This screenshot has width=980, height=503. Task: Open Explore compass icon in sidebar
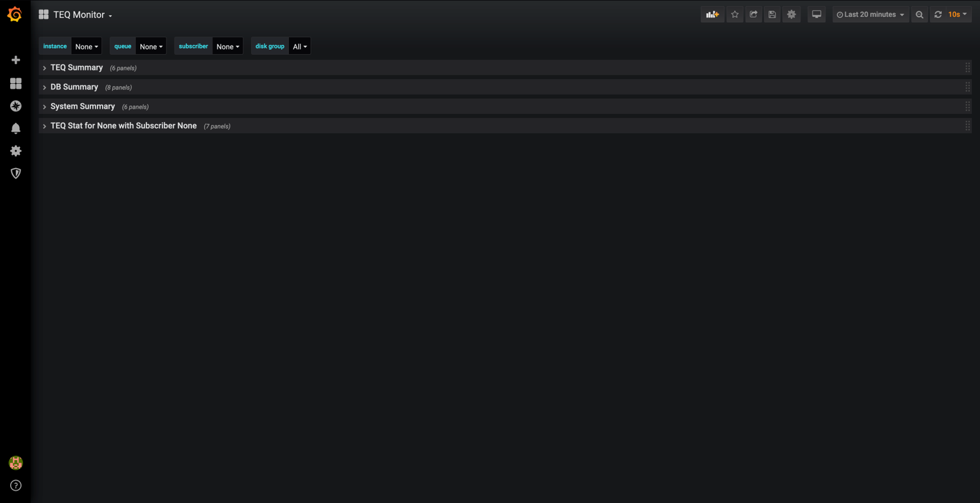coord(16,106)
